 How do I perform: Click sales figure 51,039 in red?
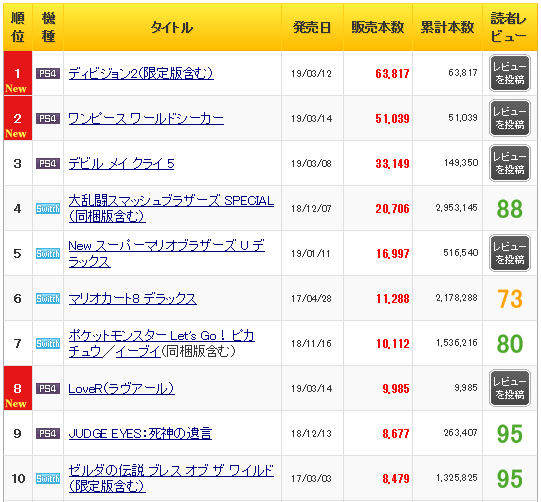click(x=392, y=119)
